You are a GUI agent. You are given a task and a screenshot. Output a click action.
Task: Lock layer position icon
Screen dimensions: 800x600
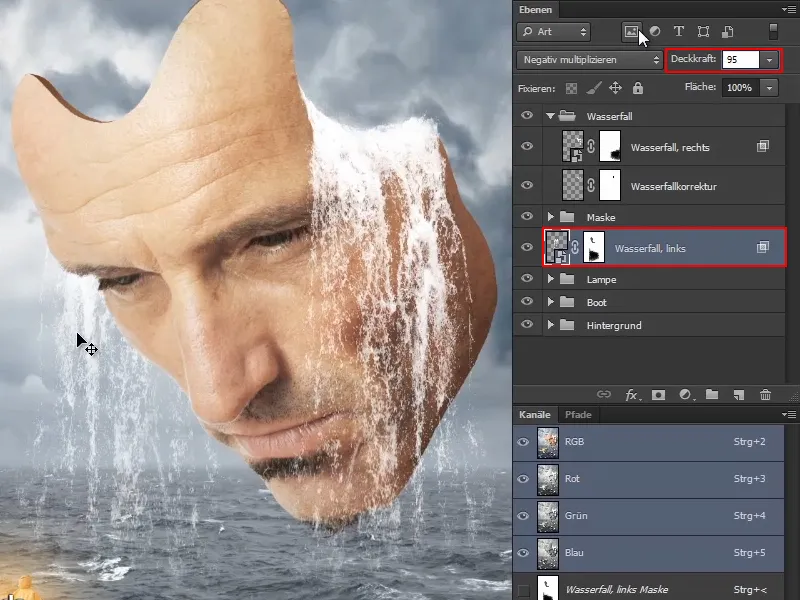coord(615,88)
